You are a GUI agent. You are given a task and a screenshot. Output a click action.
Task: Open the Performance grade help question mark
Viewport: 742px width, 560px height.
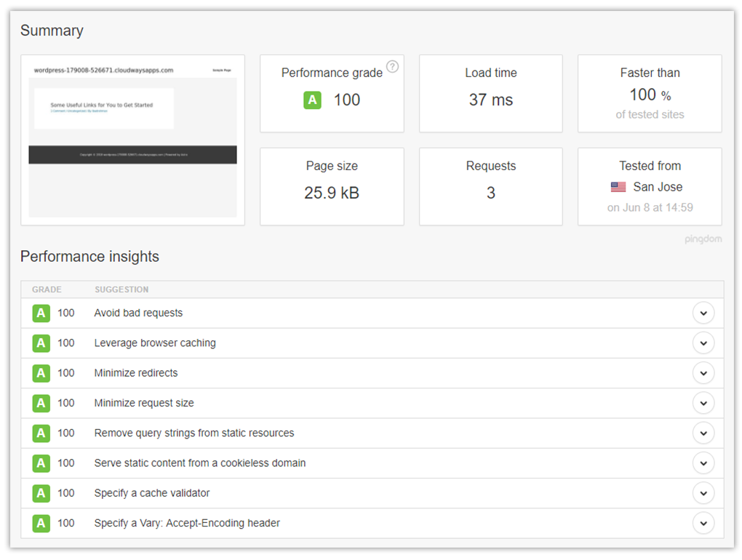pos(392,67)
